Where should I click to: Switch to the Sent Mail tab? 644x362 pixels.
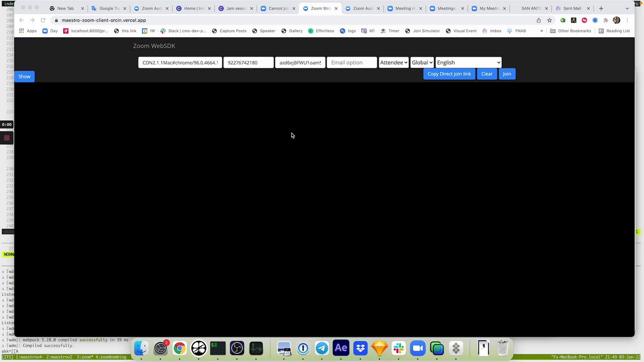tap(573, 9)
